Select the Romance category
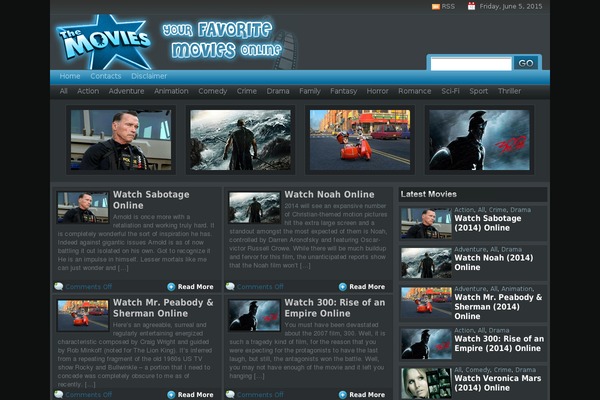Screen dimensions: 600x400 point(414,91)
